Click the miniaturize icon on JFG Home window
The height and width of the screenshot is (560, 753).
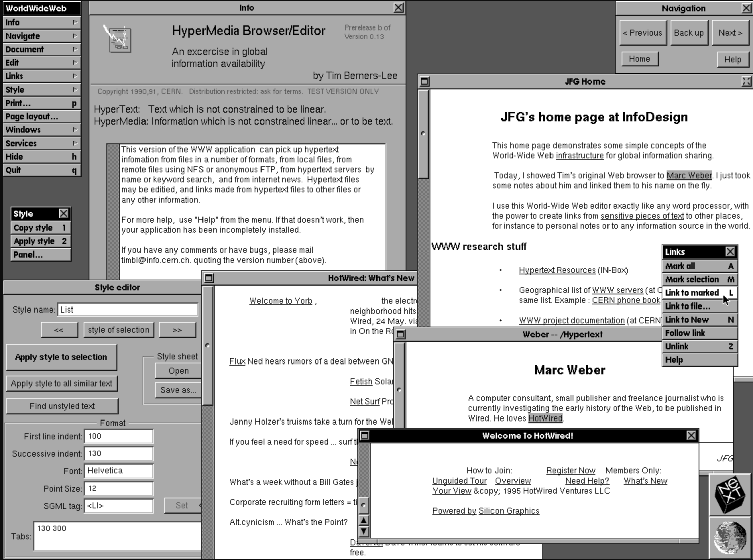424,81
